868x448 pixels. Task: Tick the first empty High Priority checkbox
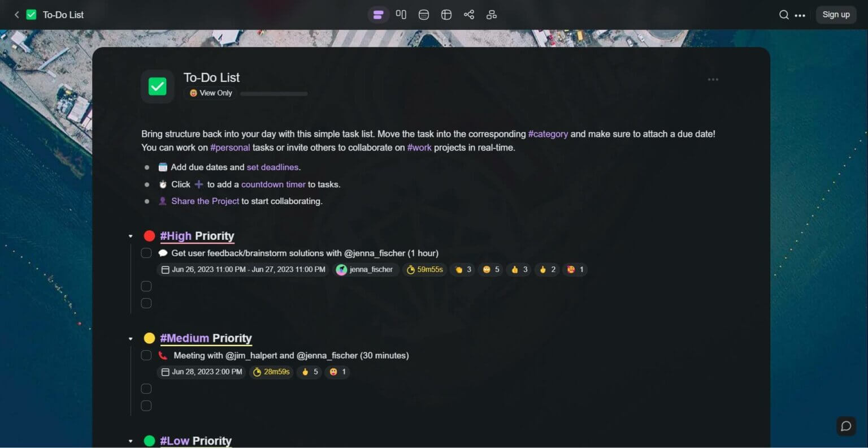(x=146, y=286)
